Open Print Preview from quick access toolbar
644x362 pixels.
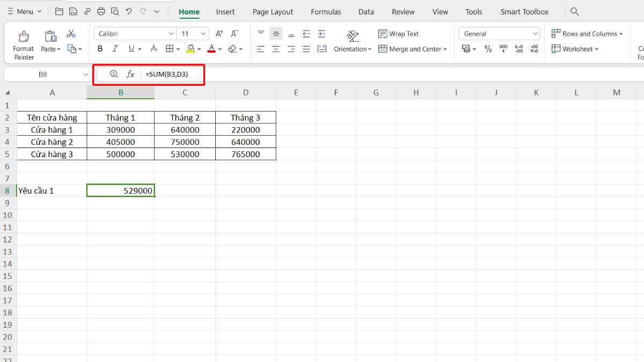[x=115, y=11]
